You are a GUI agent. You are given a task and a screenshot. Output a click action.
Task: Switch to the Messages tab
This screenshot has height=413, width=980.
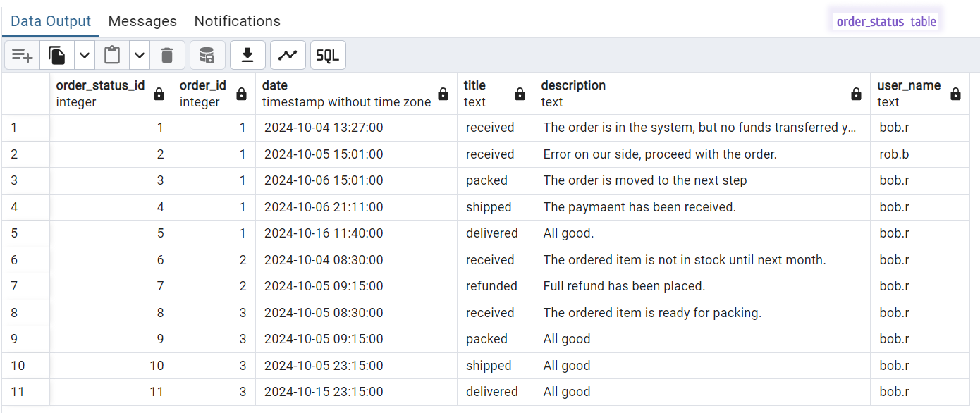(142, 21)
